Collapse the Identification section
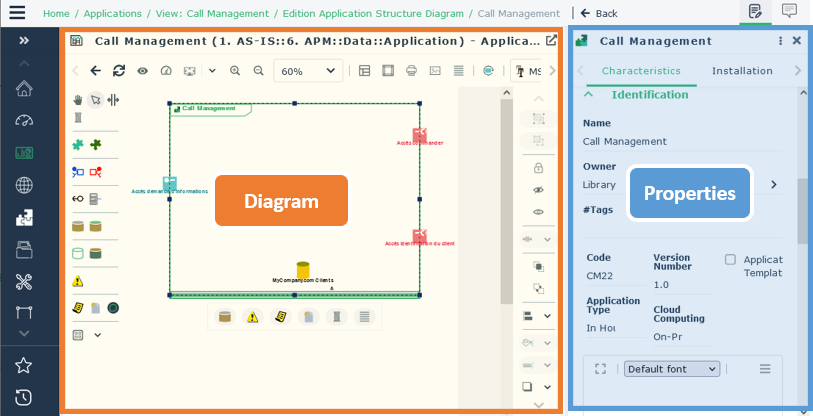This screenshot has height=416, width=813. click(589, 94)
